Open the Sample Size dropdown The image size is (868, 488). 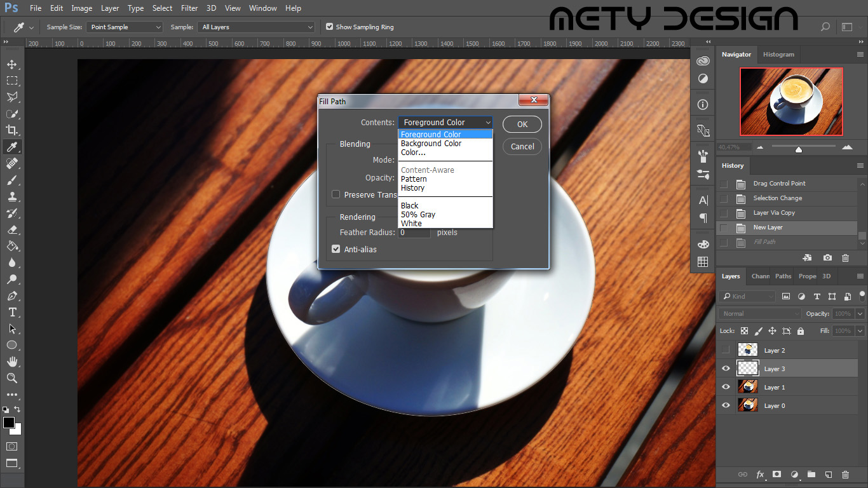[125, 27]
